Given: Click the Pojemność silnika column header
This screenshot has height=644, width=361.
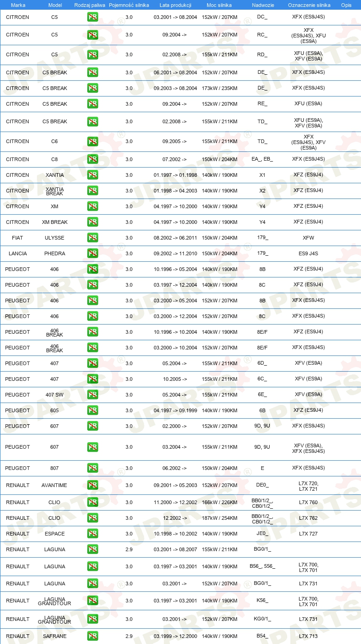Looking at the screenshot, I should point(129,5).
